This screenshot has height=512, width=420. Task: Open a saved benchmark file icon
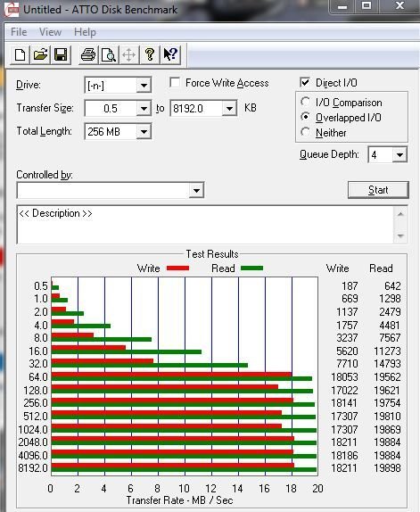[x=40, y=54]
